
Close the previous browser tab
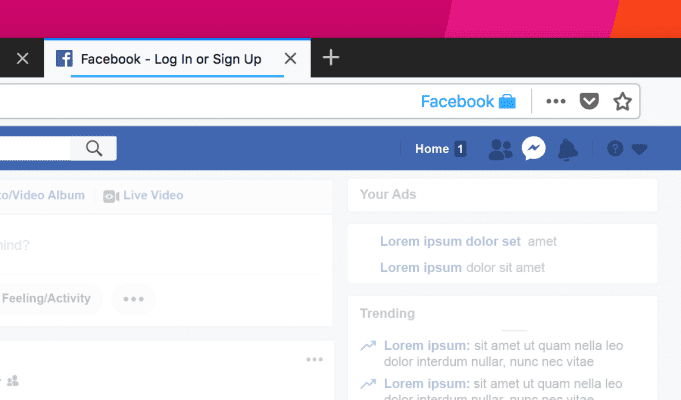[22, 58]
